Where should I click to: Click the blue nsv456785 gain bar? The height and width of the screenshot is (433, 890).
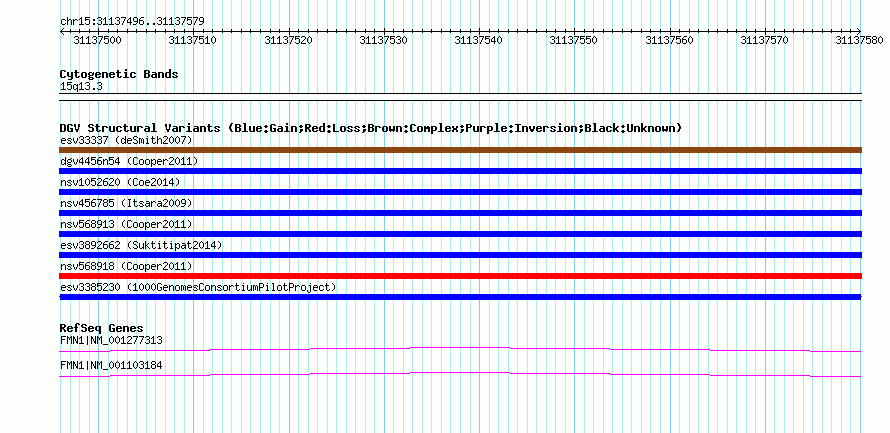coord(460,213)
